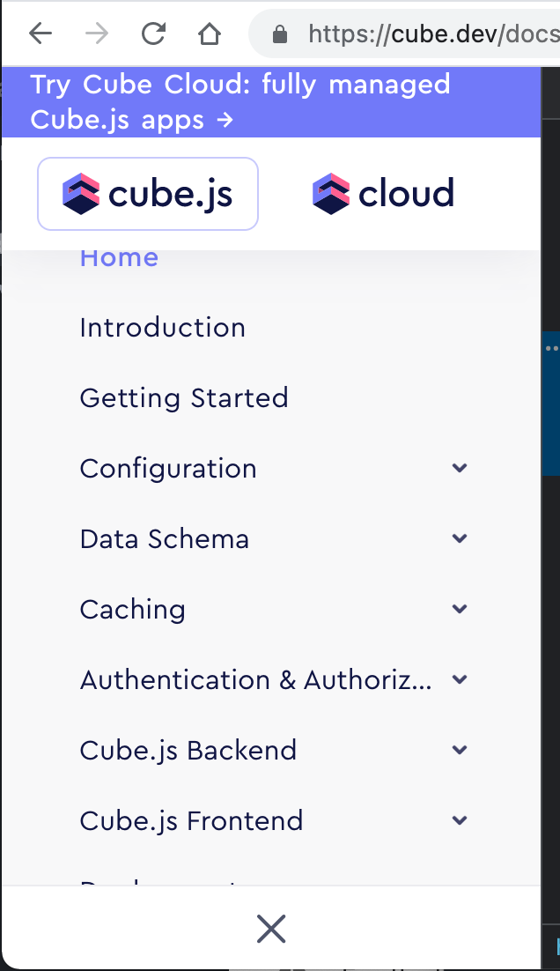
Task: Expand the Data Schema section
Action: (x=459, y=538)
